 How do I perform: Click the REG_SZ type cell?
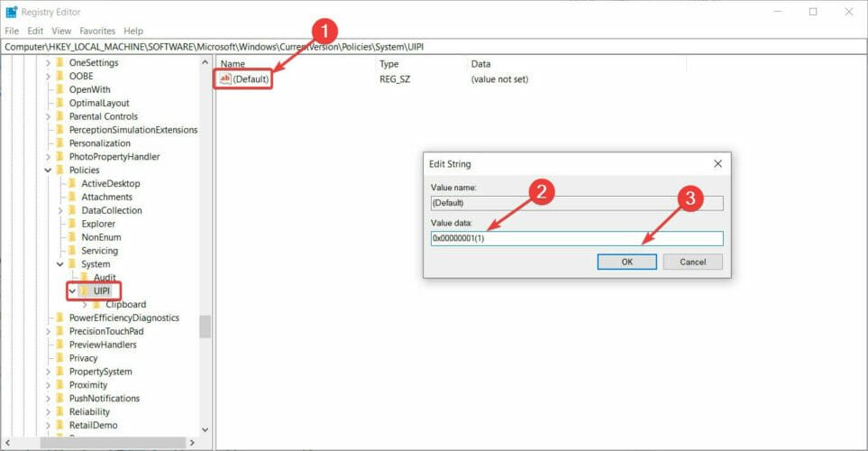[395, 79]
